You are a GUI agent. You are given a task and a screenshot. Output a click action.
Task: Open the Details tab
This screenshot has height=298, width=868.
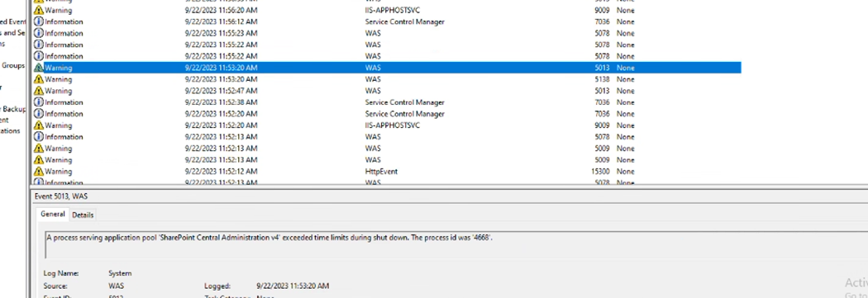[x=83, y=215]
